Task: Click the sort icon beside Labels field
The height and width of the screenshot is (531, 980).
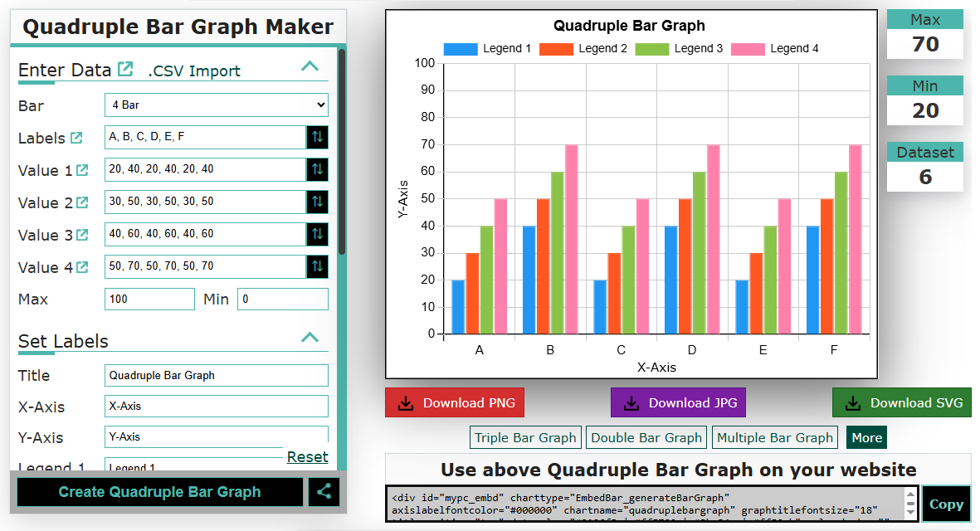Action: tap(317, 137)
